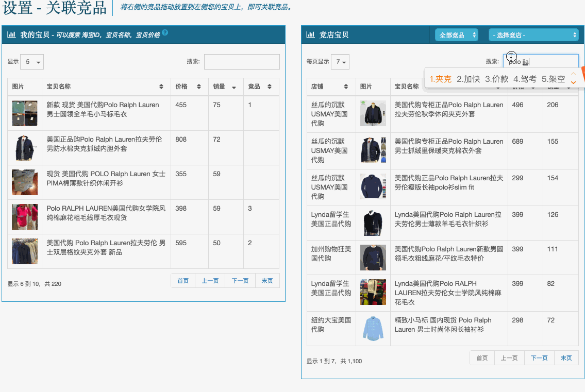
Task: Go to 下一页 in 竞店宝贝 pagination
Action: tap(540, 358)
